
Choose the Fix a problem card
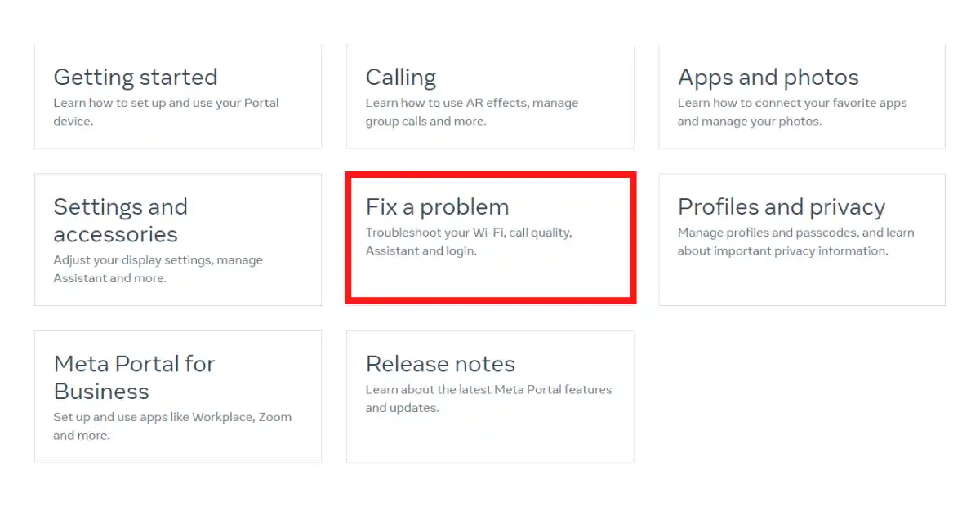490,237
